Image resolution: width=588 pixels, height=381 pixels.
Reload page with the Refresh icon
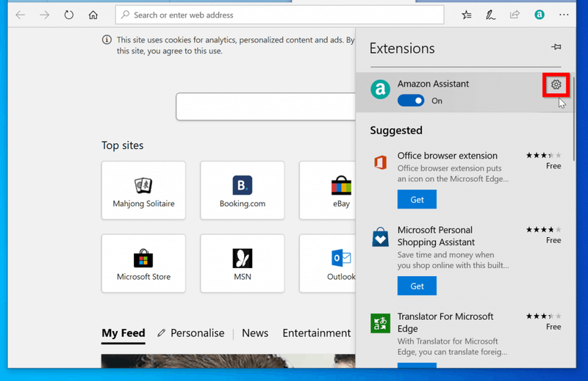(x=68, y=15)
